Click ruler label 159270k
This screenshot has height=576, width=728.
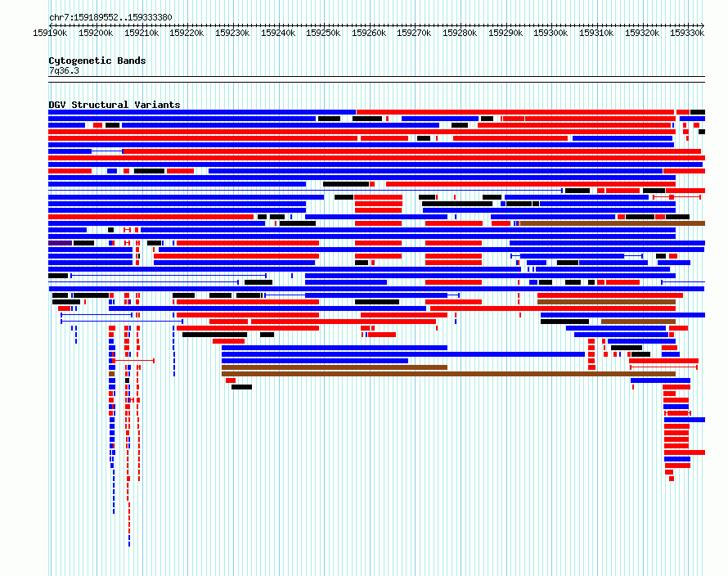tap(414, 33)
